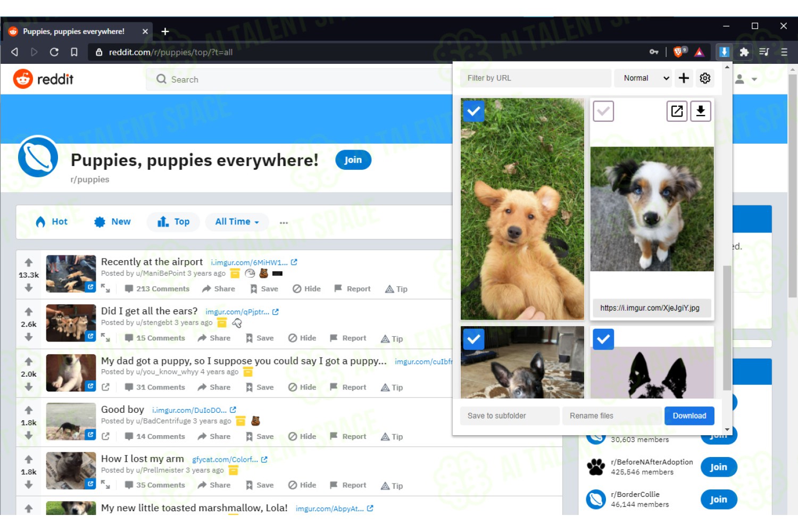
Task: Bookmark this page
Action: [74, 52]
